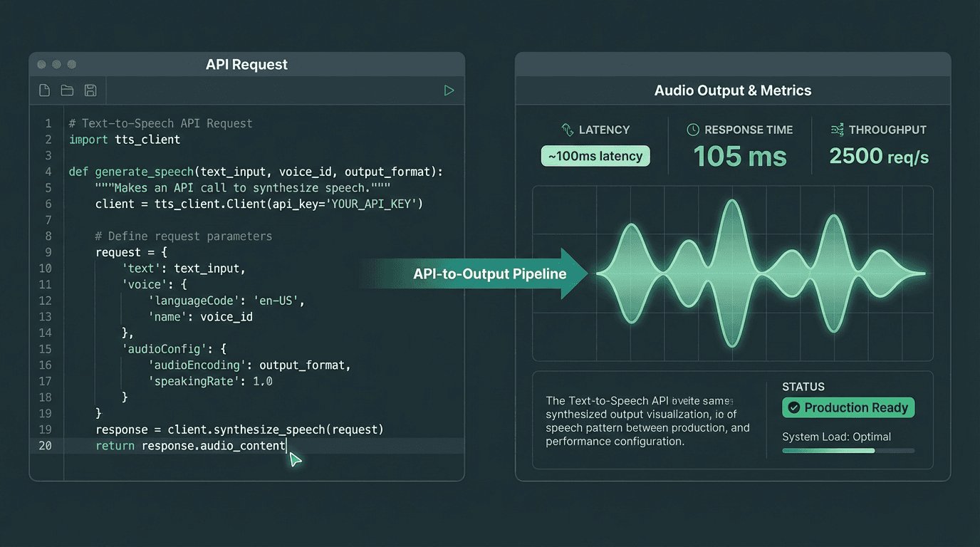Click the 'audioConfig': { line

(174, 349)
